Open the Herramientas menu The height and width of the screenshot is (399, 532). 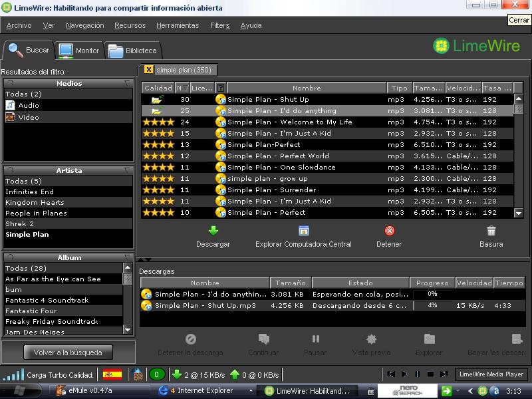[x=178, y=25]
